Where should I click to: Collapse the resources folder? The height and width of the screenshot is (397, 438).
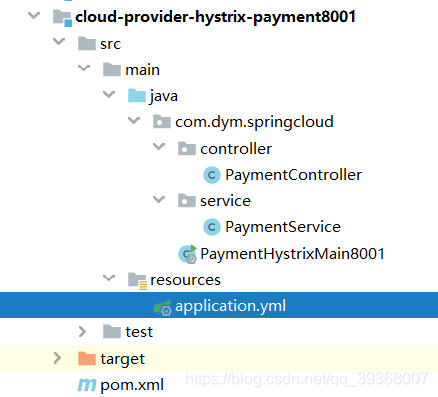coord(109,278)
